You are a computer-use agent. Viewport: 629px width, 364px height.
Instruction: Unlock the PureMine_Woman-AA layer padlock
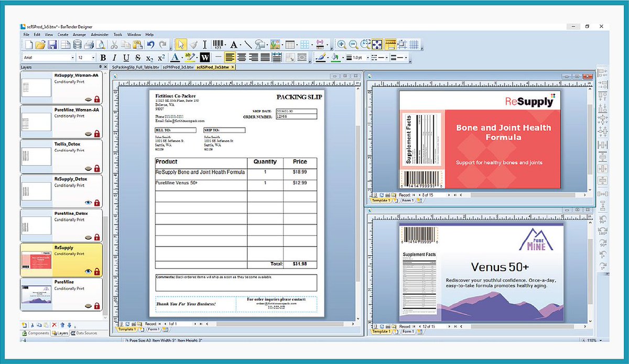click(x=96, y=133)
